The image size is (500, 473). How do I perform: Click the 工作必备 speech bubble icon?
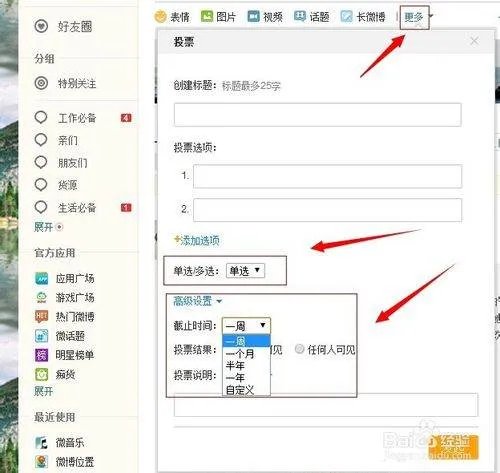pyautogui.click(x=41, y=118)
